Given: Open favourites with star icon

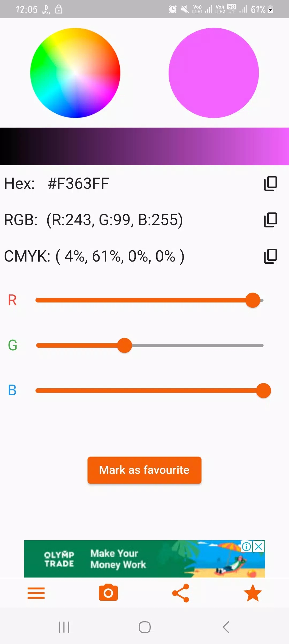Looking at the screenshot, I should point(253,593).
